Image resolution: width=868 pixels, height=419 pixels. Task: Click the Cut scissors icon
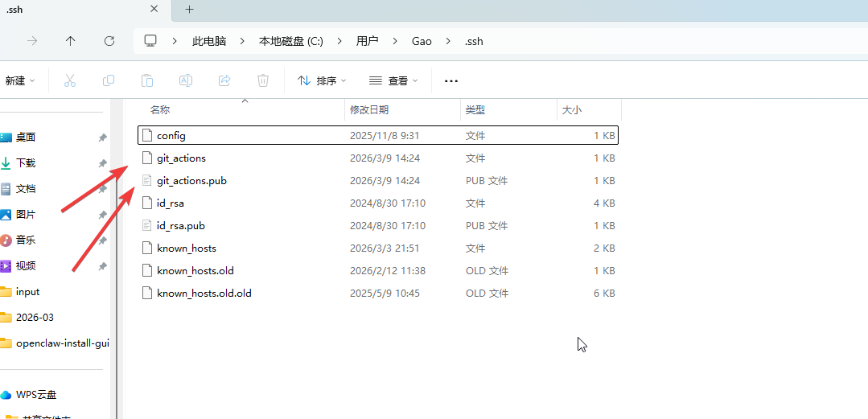pos(70,80)
